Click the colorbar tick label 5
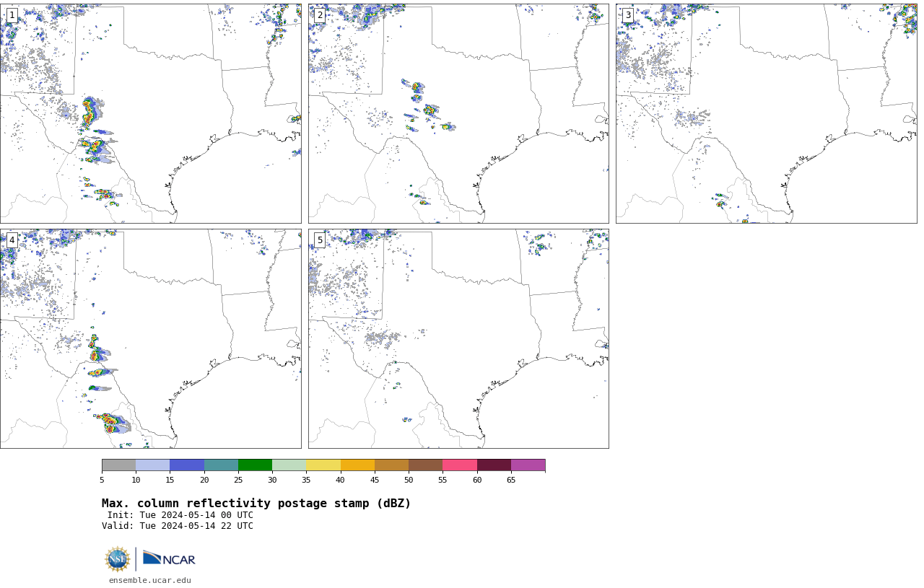Viewport: 924px width, 588px height. [102, 480]
